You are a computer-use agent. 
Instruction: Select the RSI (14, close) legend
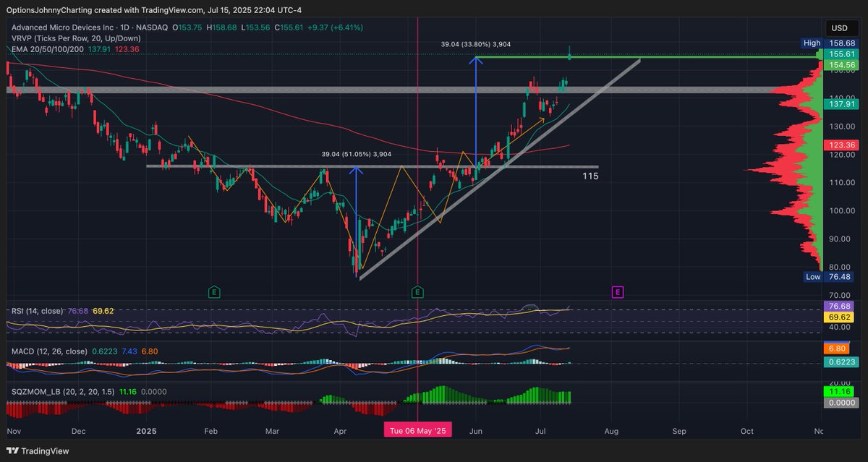pos(37,312)
